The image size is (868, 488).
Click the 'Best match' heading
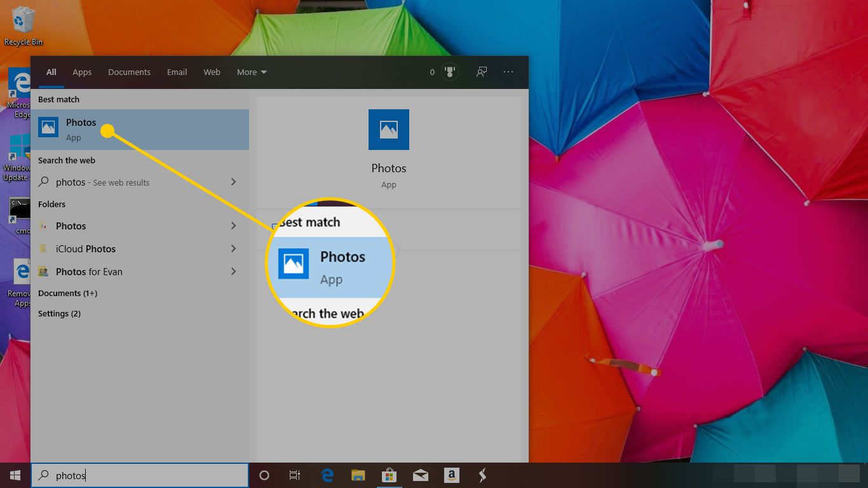coord(58,99)
